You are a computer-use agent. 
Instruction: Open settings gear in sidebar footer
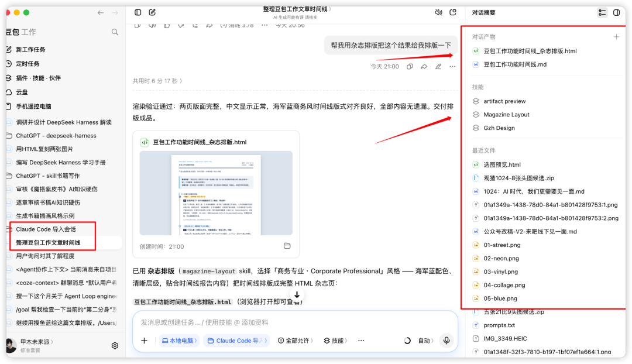point(115,345)
